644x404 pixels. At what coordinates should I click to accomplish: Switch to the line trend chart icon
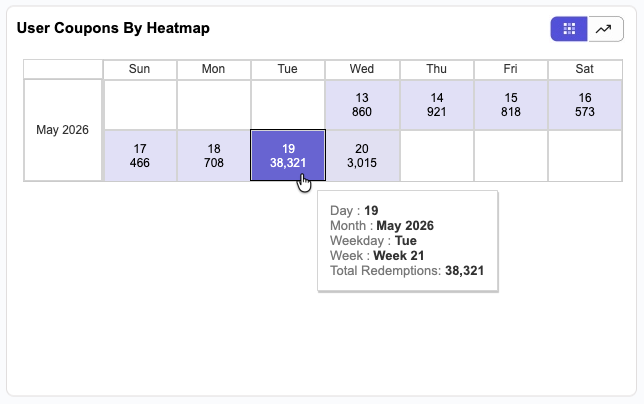[605, 29]
